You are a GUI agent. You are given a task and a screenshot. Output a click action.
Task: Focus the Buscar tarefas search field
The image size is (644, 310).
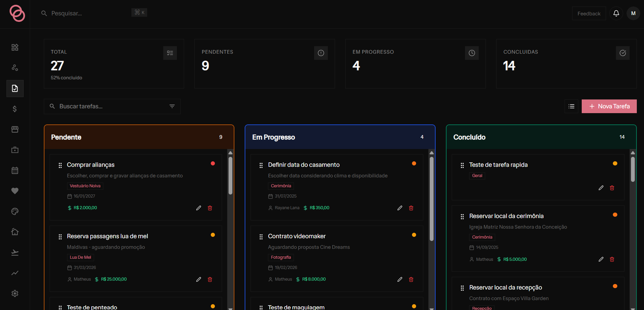click(x=112, y=106)
